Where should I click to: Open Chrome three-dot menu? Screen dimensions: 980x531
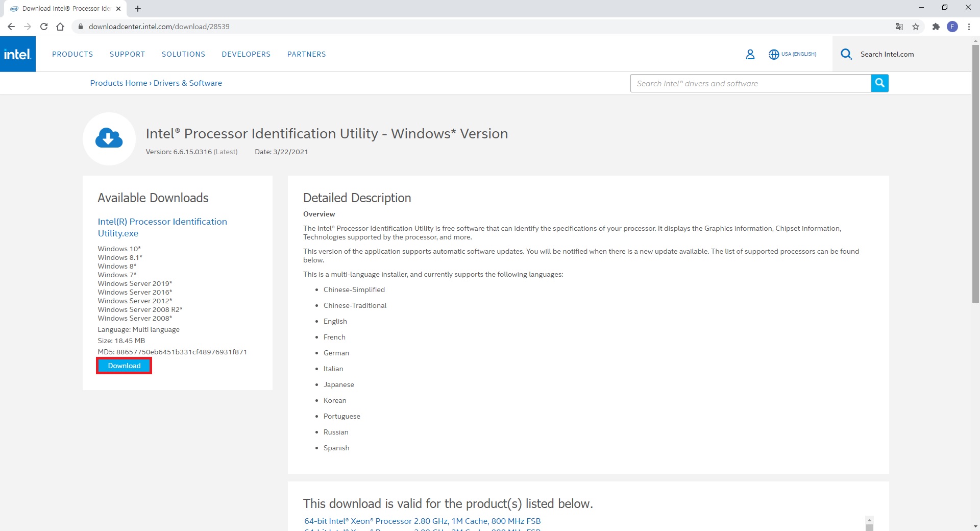click(969, 27)
